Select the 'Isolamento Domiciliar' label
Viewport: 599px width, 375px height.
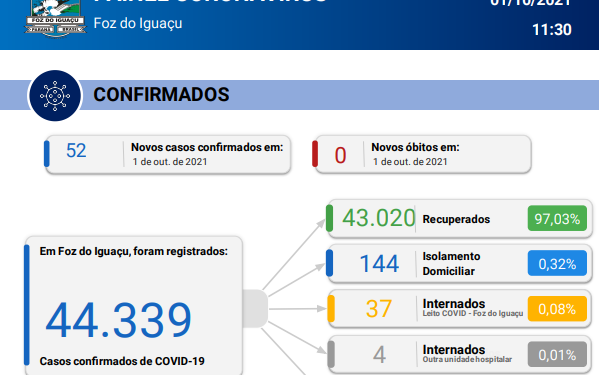pos(451,263)
